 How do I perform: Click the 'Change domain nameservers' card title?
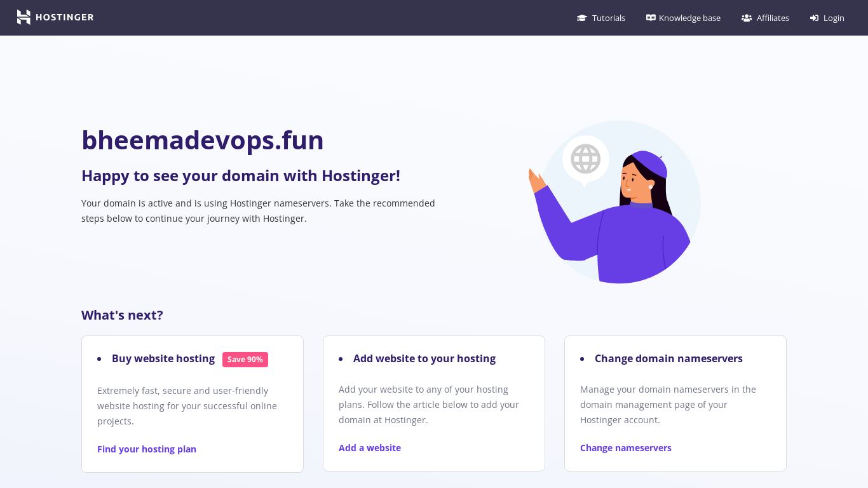[x=668, y=358]
